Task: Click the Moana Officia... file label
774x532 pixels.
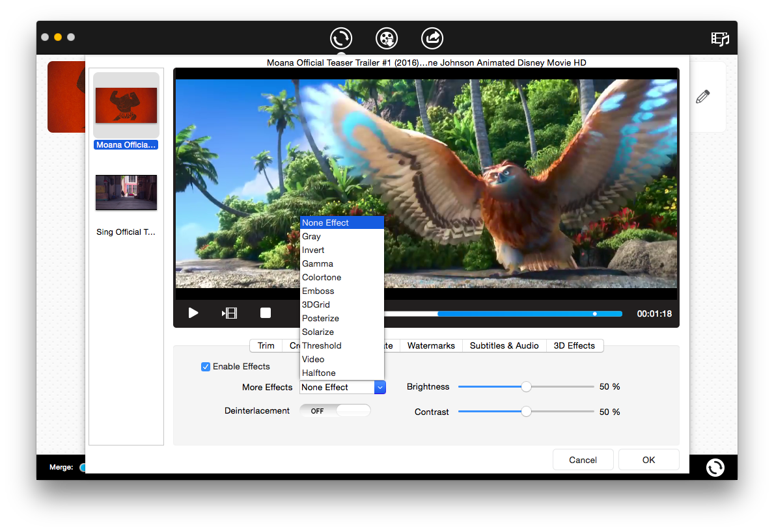Action: click(x=126, y=145)
